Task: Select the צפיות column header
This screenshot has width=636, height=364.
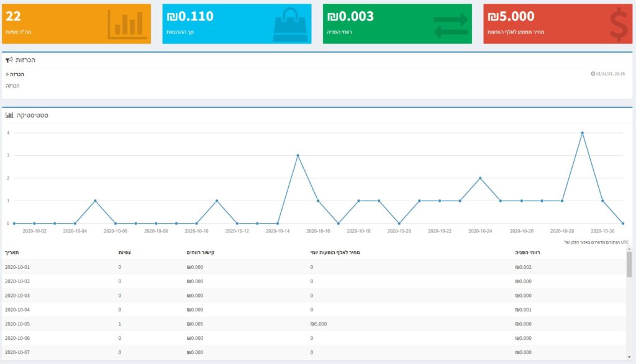Action: tap(124, 253)
